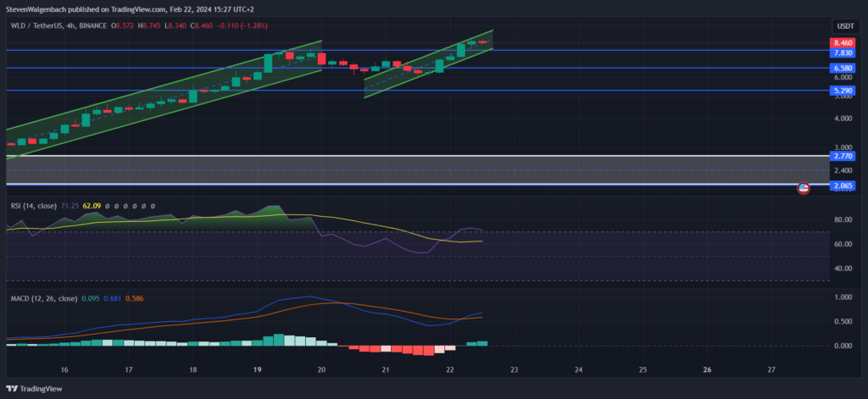Screen dimensions: 868x399
Task: Click date 22 on the time axis
Action: tap(450, 370)
